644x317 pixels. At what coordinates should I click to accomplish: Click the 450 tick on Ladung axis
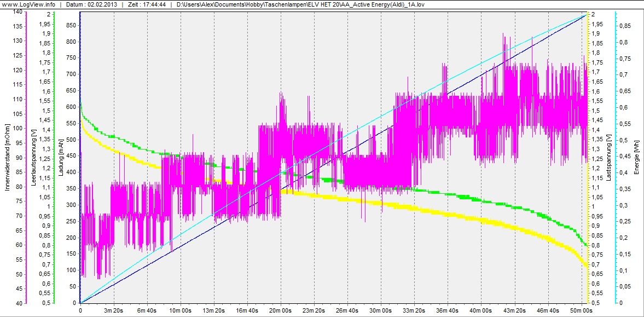[72, 156]
